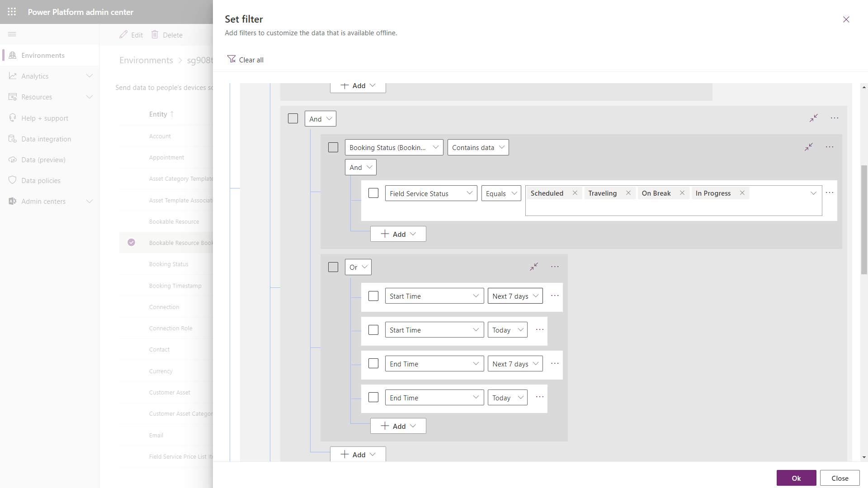Open the Field Service Status field dropdown
The height and width of the screenshot is (488, 868).
(431, 193)
